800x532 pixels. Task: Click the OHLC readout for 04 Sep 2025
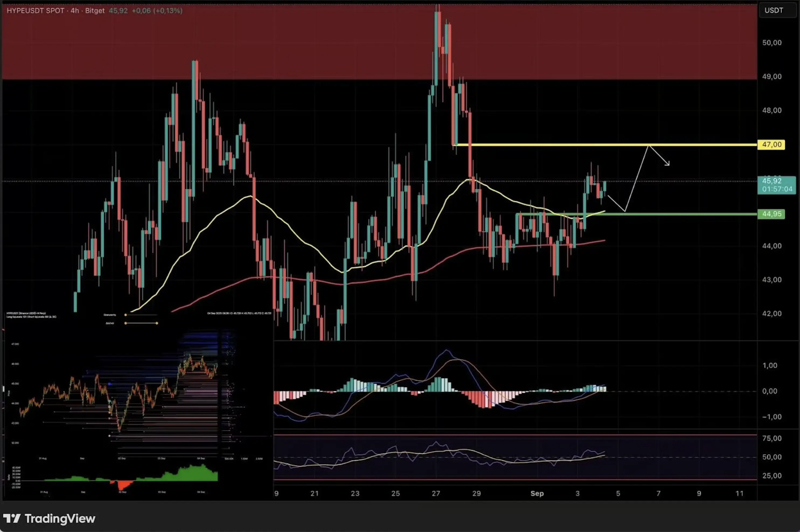pos(239,313)
